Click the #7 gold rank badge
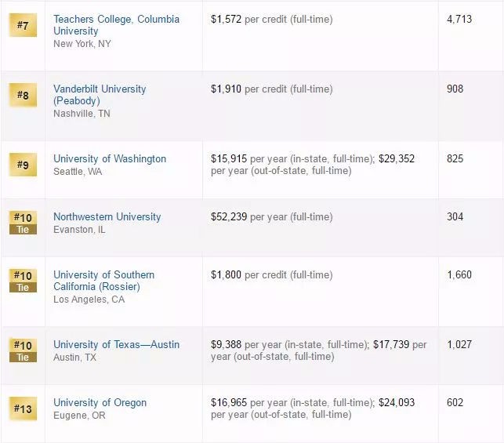 (22, 26)
